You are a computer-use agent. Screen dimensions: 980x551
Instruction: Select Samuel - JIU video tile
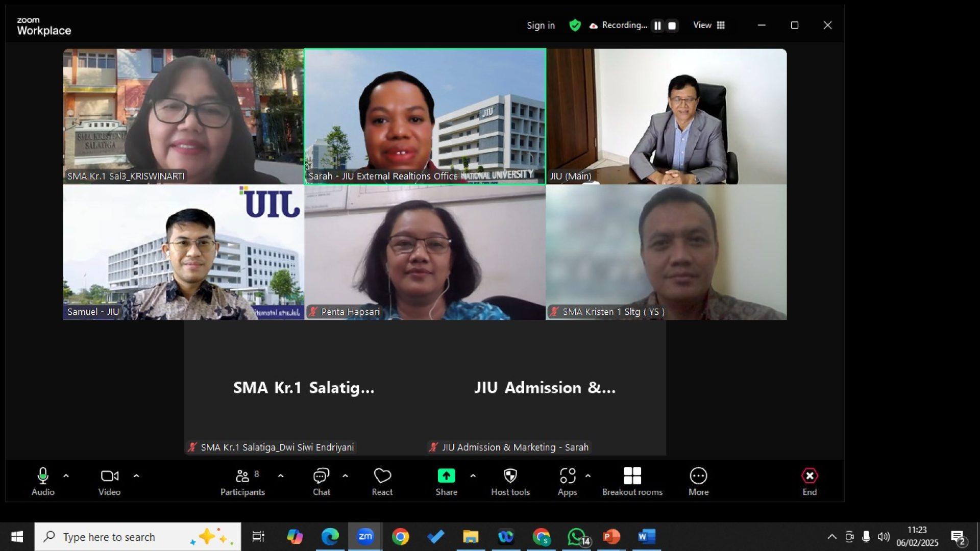[183, 252]
